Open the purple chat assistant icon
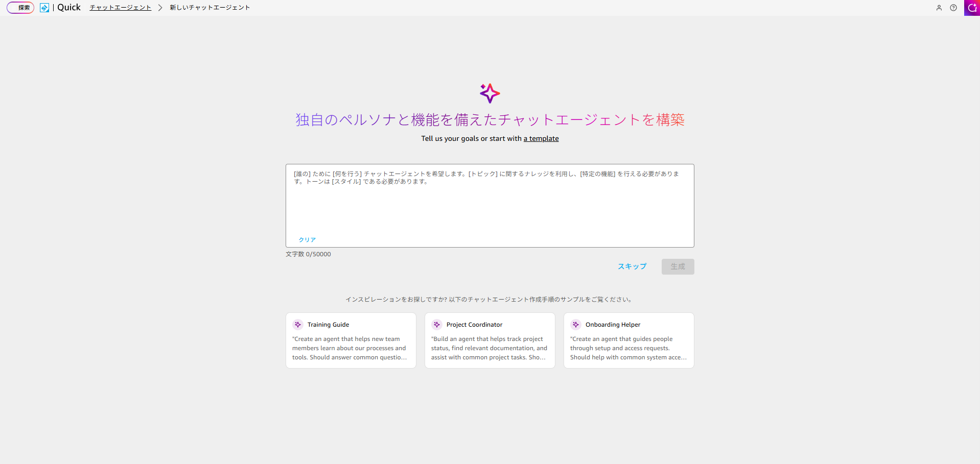 pyautogui.click(x=972, y=8)
